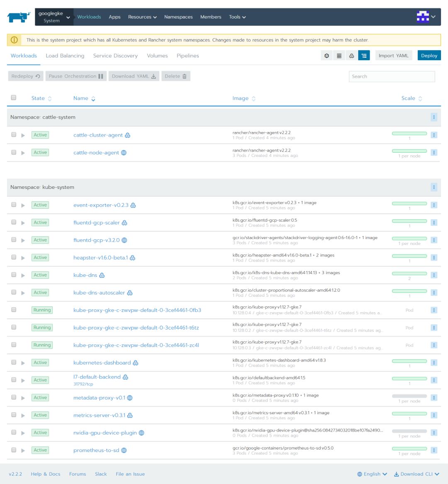Image resolution: width=448 pixels, height=484 pixels.
Task: Switch to the Service Discovery tab
Action: tap(115, 56)
